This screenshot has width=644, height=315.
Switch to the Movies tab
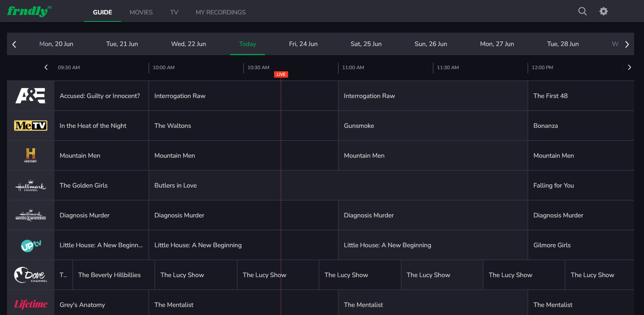[x=141, y=12]
